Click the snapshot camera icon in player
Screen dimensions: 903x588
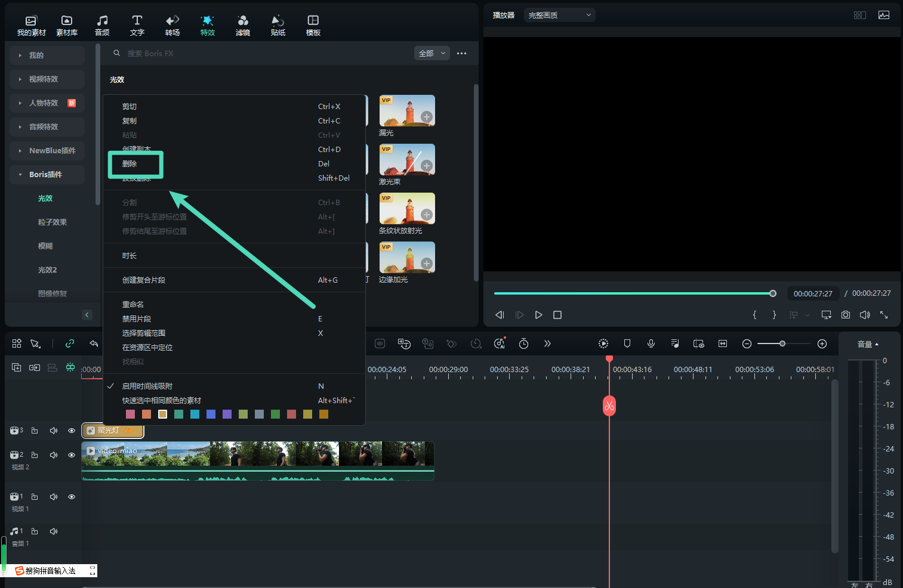[x=845, y=315]
